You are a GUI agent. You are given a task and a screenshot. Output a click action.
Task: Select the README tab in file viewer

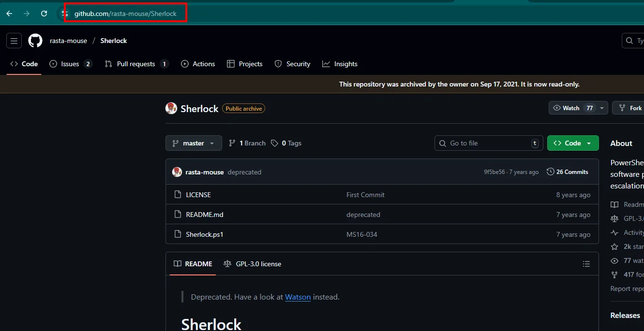[x=193, y=264]
